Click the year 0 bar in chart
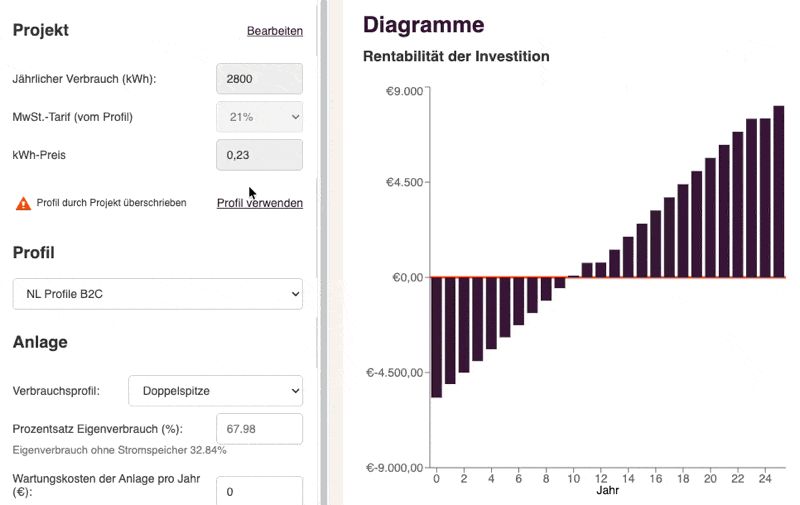The width and height of the screenshot is (800, 505). coord(437,336)
